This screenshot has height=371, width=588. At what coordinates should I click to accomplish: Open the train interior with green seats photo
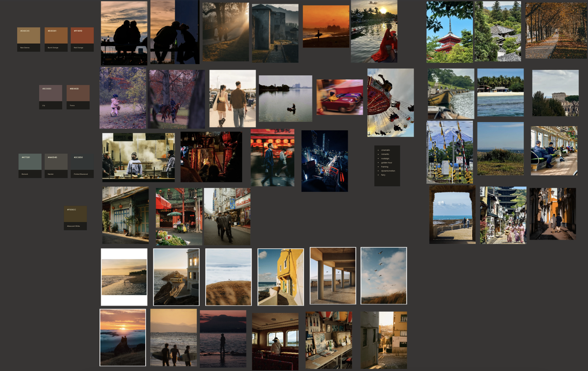point(554,151)
